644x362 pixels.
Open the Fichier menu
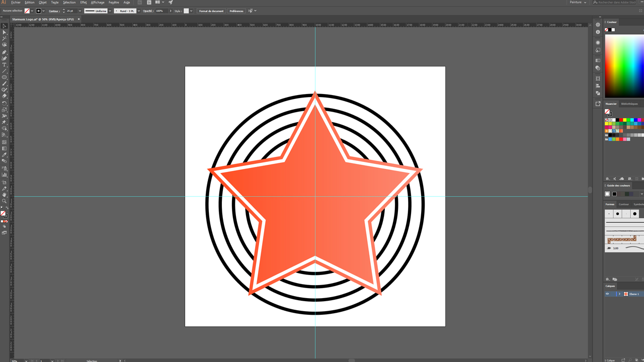(x=16, y=3)
